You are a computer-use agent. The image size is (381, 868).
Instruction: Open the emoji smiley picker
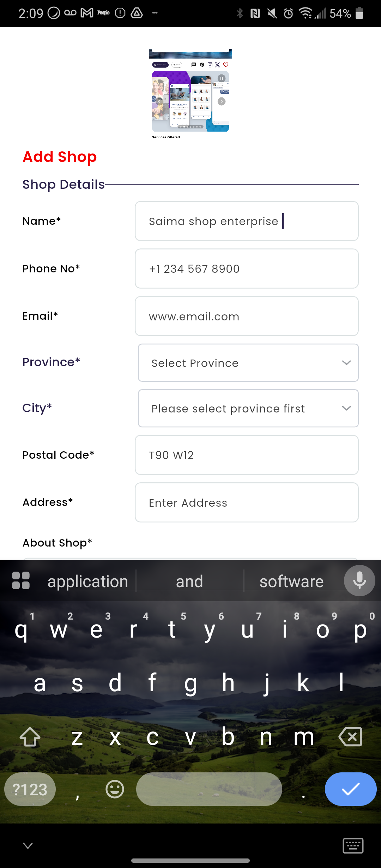point(115,789)
